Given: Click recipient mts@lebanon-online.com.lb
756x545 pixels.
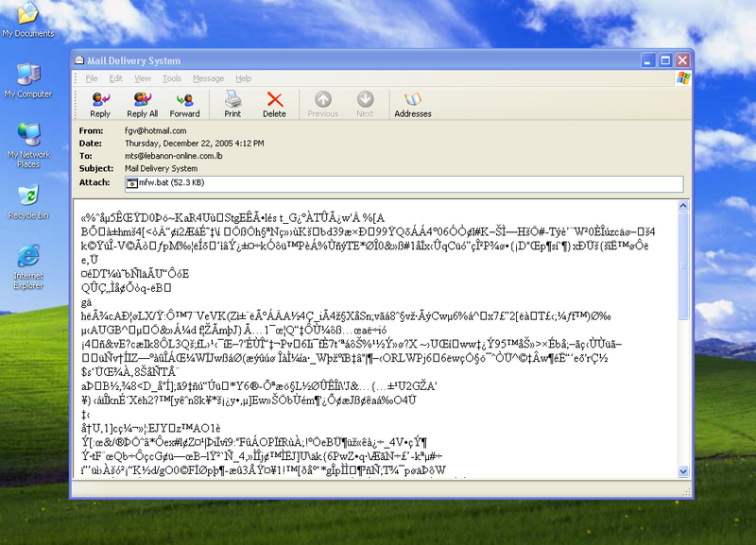Looking at the screenshot, I should 174,156.
